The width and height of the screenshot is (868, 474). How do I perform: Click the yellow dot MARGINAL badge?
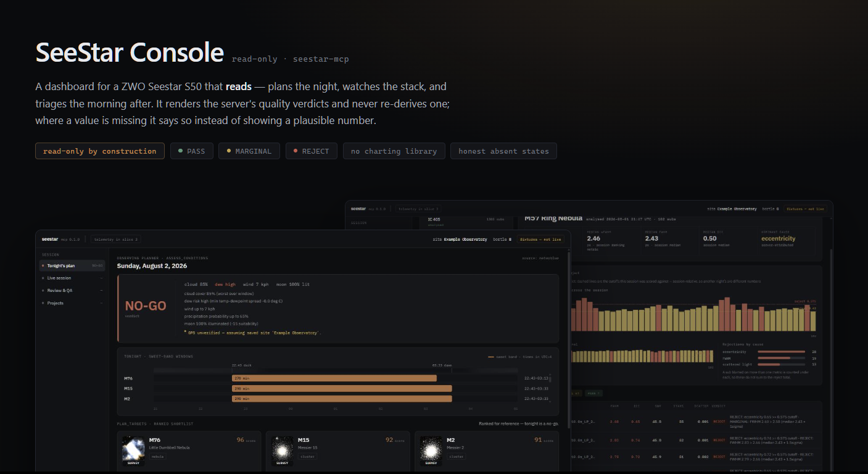[249, 151]
